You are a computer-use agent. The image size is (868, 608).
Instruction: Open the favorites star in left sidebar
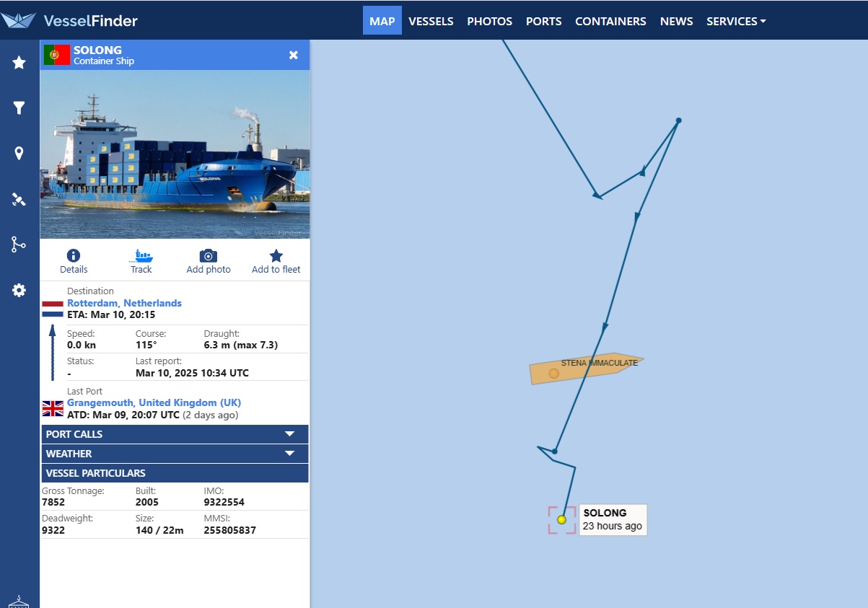pos(19,63)
